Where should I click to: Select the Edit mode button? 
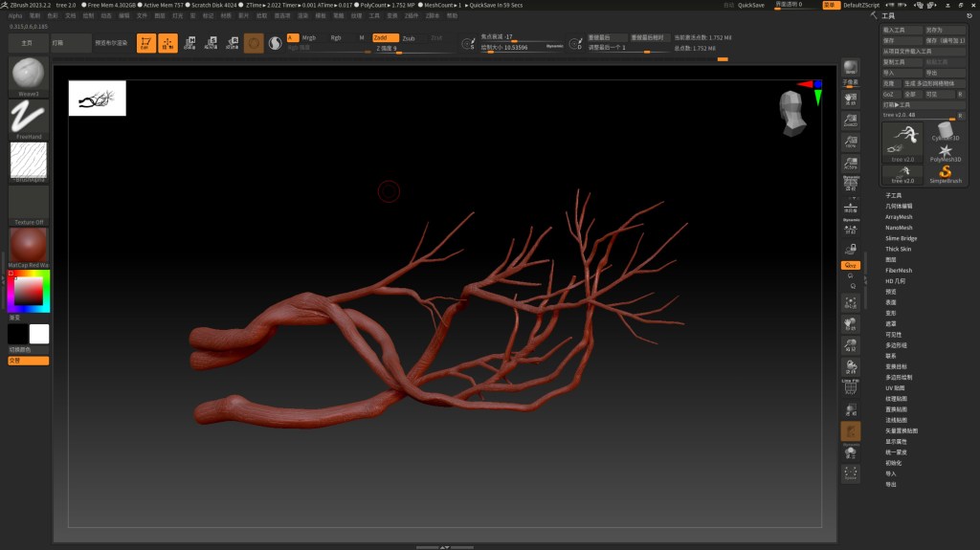(x=146, y=43)
